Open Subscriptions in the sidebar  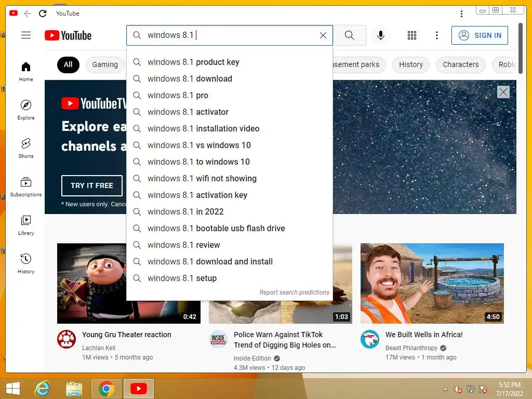(26, 187)
